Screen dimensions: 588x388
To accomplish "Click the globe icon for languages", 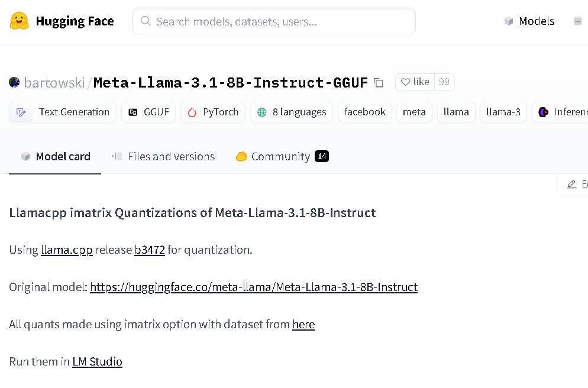I will coord(261,112).
